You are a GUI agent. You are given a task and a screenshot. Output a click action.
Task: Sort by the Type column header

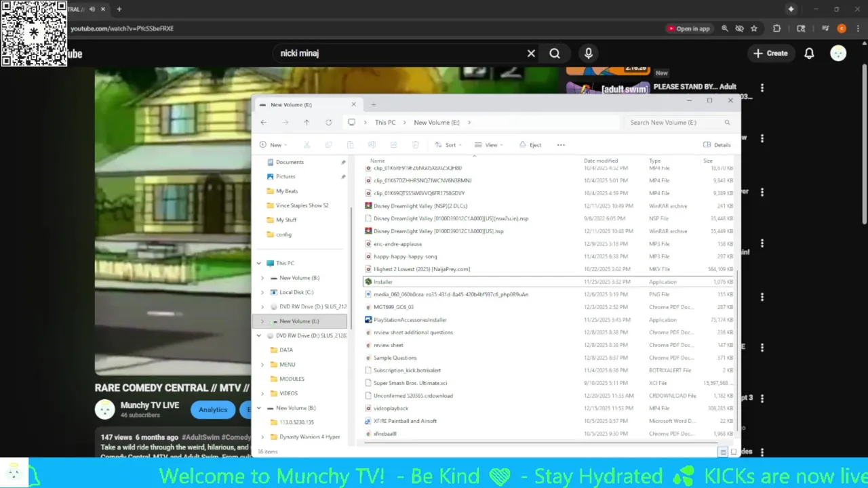[x=655, y=161]
